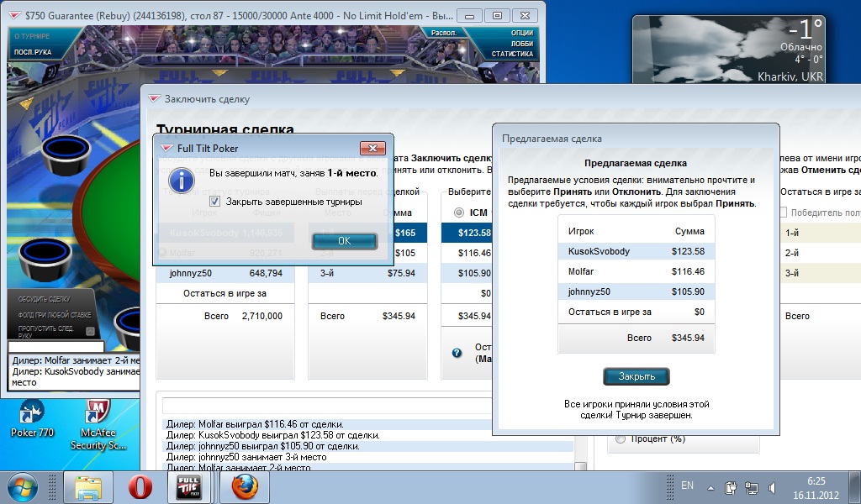Click the $123.58 ICM value cell

coord(467,233)
